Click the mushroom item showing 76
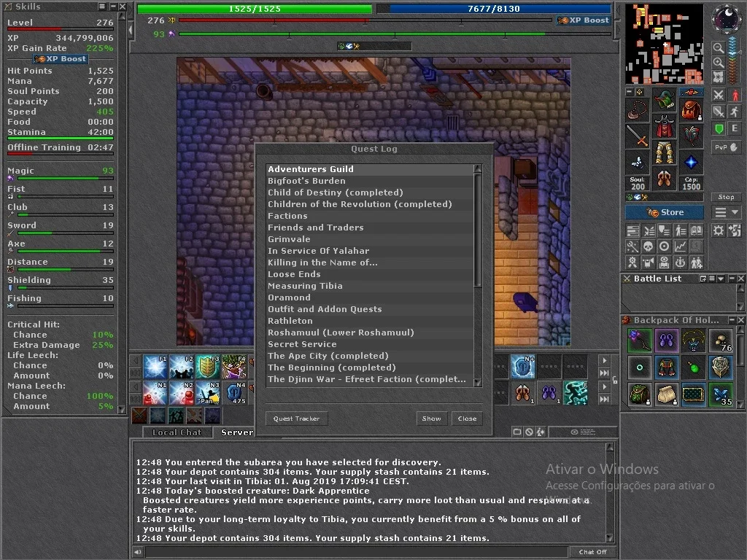Screen dimensions: 747x560 (x=720, y=341)
